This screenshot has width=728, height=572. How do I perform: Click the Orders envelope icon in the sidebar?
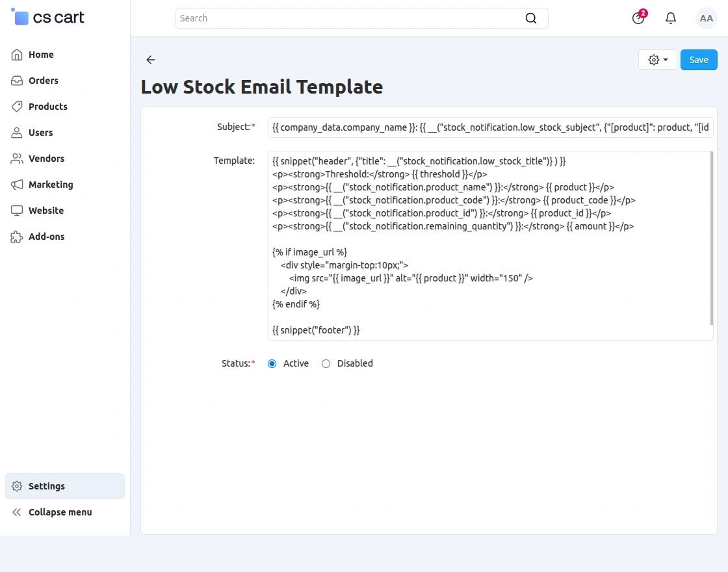pos(16,81)
